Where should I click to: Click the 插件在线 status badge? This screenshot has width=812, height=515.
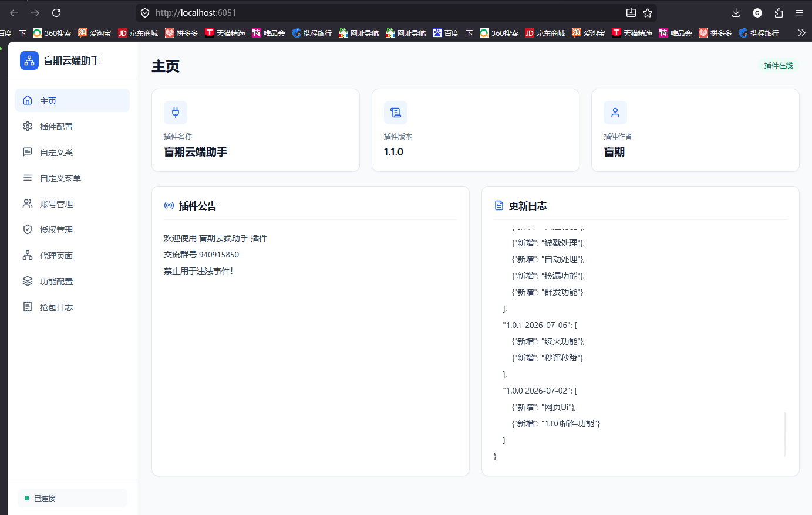click(x=779, y=66)
